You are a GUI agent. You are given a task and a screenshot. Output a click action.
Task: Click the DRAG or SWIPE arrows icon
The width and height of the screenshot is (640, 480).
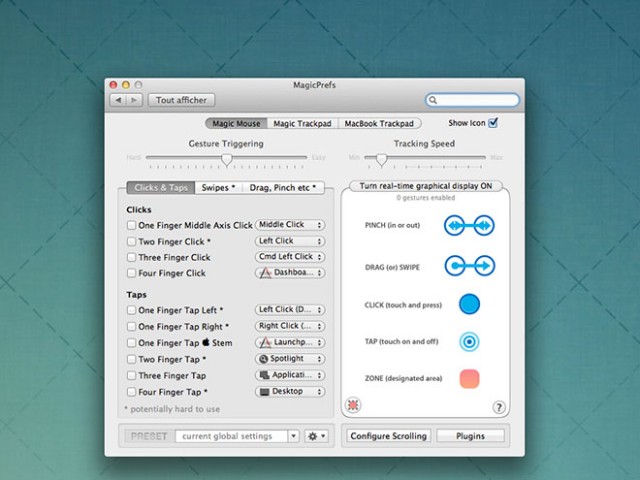[x=469, y=266]
